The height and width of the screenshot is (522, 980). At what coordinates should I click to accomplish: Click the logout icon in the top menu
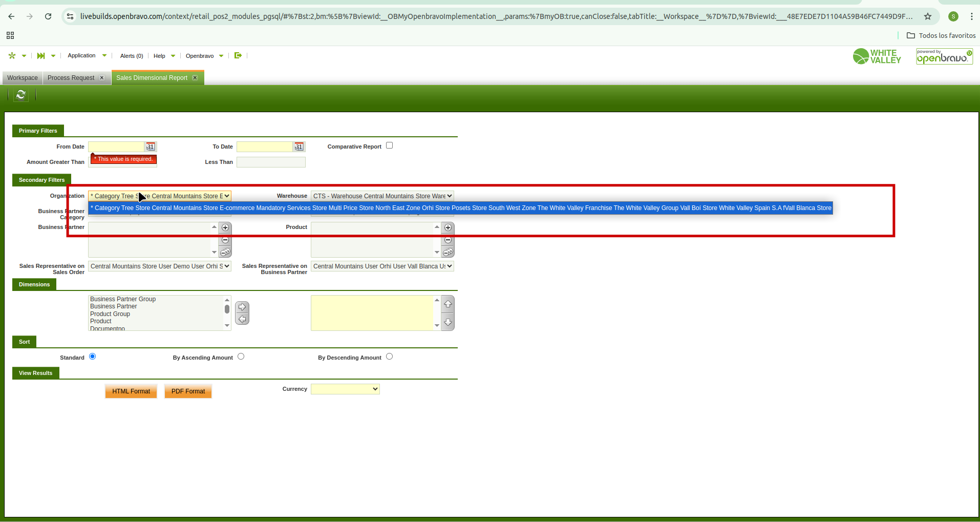(238, 56)
